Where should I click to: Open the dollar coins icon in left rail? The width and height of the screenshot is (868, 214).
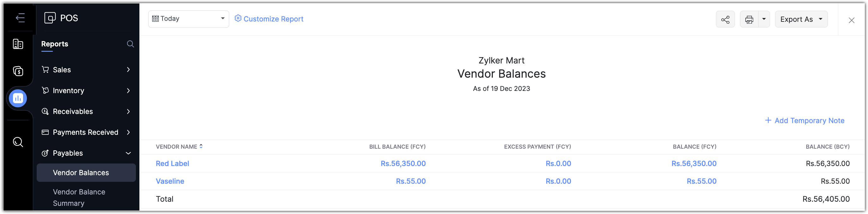click(18, 71)
